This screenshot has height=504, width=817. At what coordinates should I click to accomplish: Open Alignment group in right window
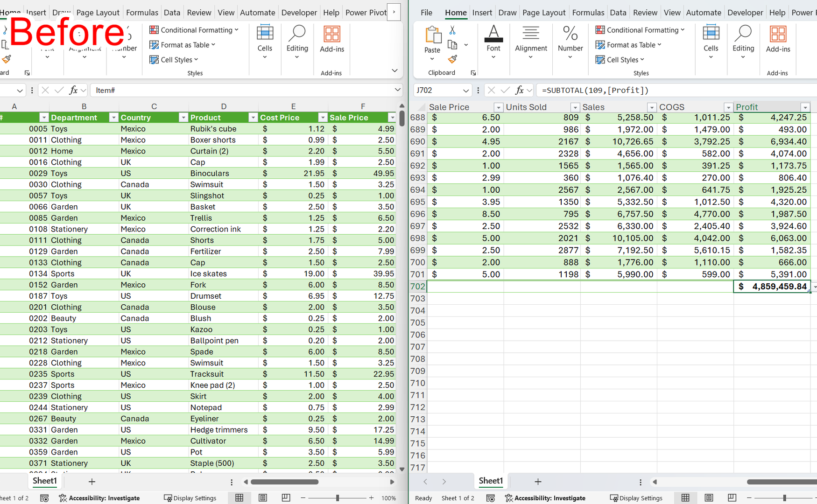click(x=531, y=42)
